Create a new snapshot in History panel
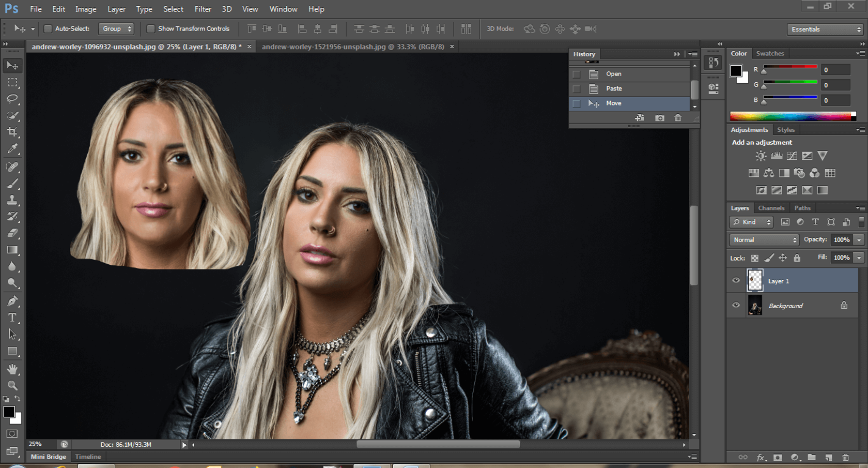The image size is (868, 468). tap(660, 118)
